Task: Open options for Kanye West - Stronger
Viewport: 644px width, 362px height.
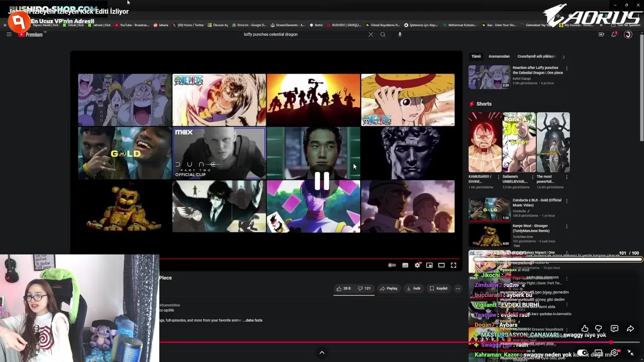Action: tap(567, 227)
